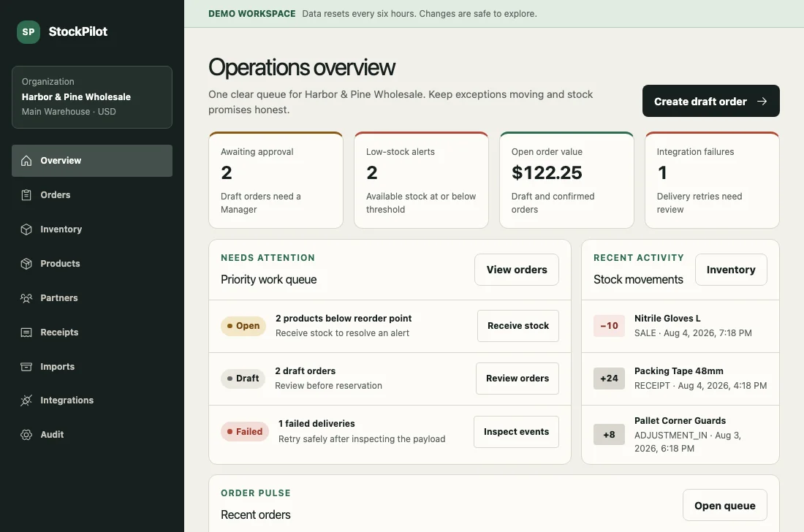Screen dimensions: 804x532
Task: Open the Awaiting approval stat card
Action: [x=276, y=180]
